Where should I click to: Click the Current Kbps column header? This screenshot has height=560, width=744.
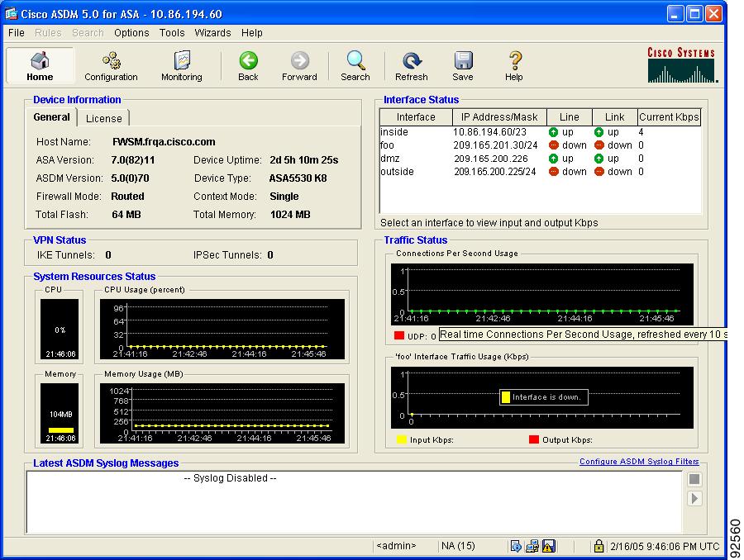[669, 117]
